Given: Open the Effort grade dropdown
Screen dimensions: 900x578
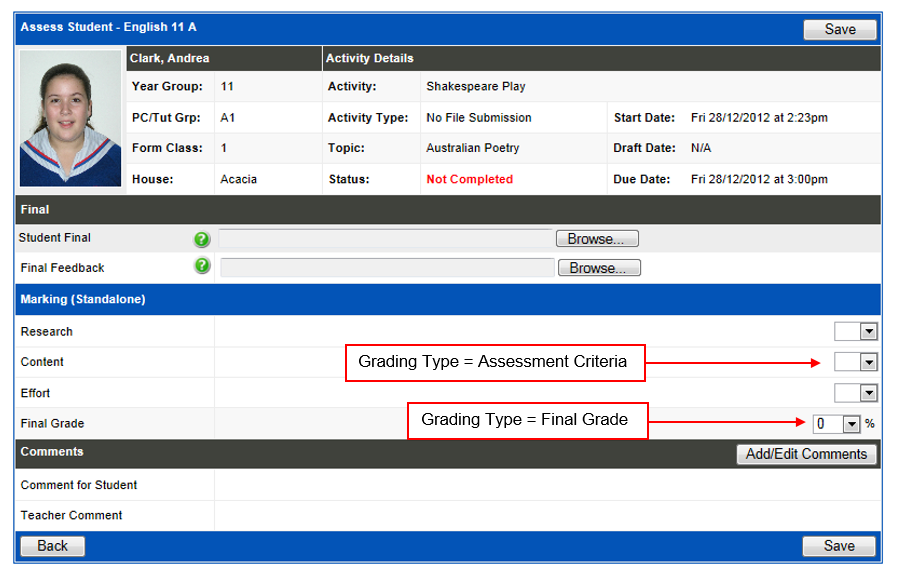Looking at the screenshot, I should (x=855, y=392).
